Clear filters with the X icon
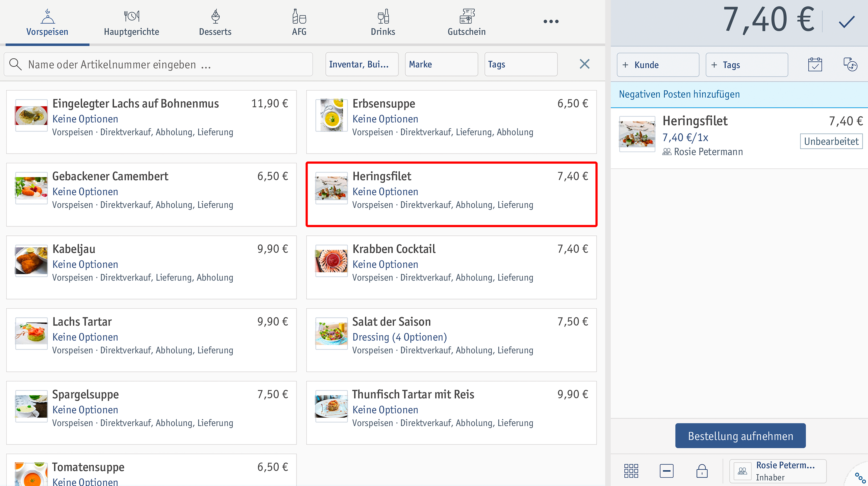This screenshot has height=486, width=868. (x=585, y=64)
